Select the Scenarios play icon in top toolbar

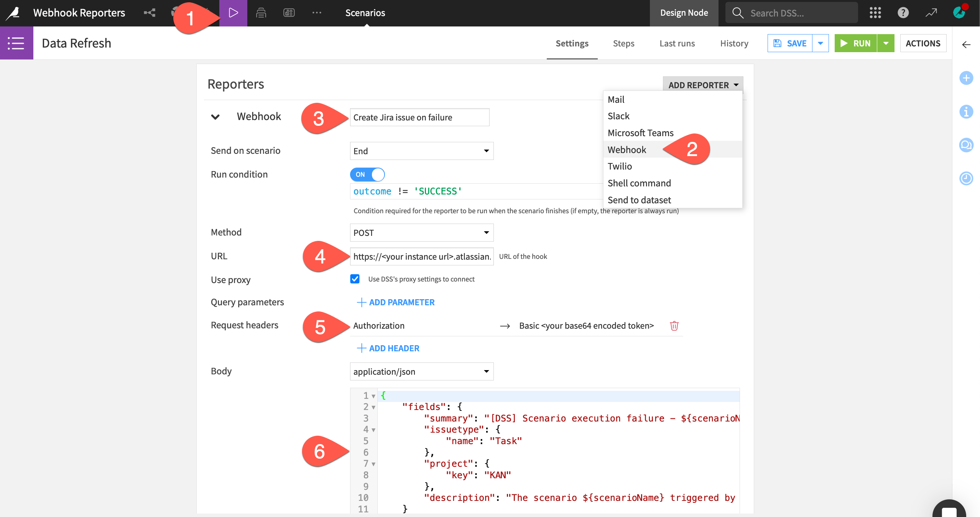pos(233,12)
